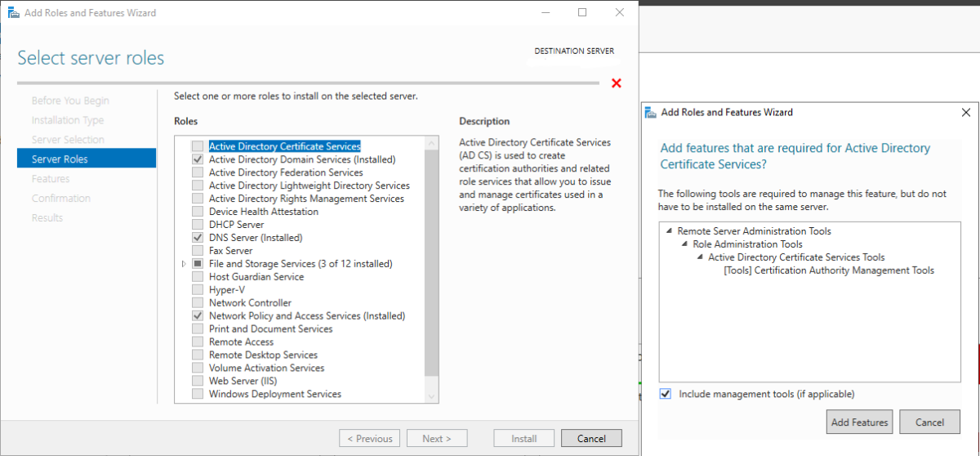The height and width of the screenshot is (456, 980).
Task: Check the Web Server (IIS) role
Action: tap(198, 381)
